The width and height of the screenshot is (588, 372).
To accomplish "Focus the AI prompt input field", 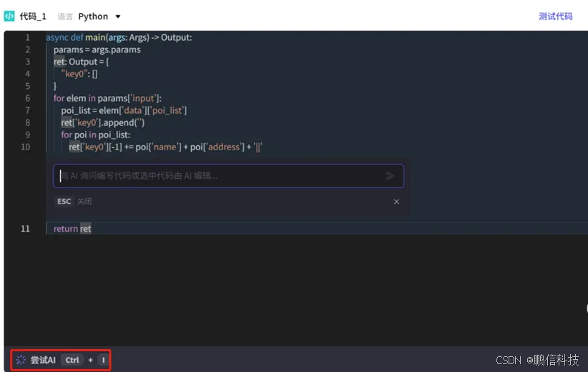I will (x=228, y=176).
